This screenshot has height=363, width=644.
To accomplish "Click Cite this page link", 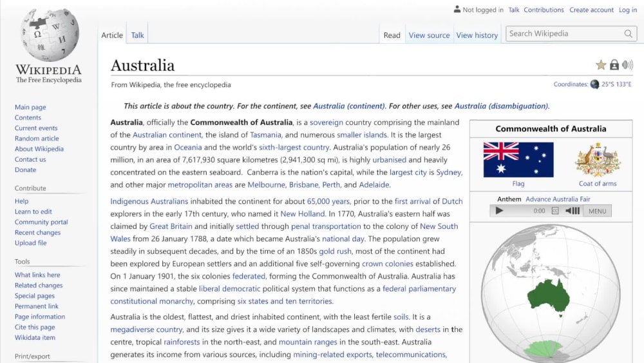I will pos(35,327).
